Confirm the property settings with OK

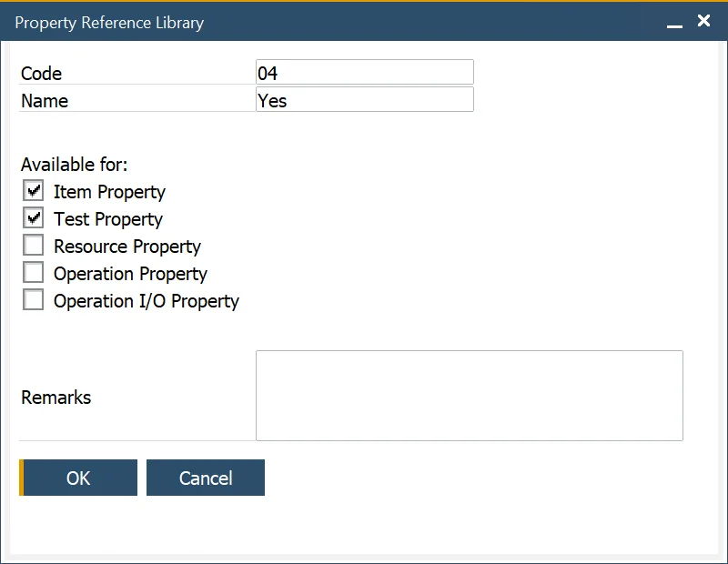click(79, 478)
